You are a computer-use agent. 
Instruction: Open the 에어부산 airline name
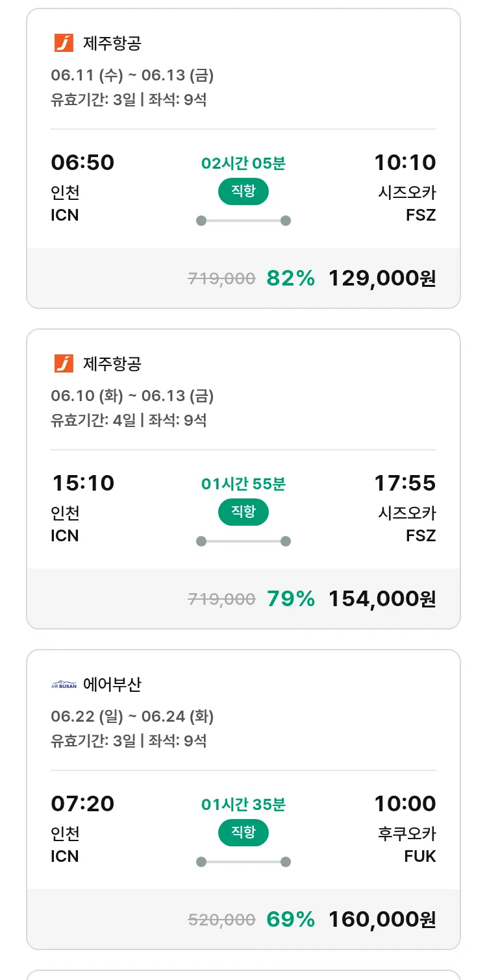(x=112, y=685)
